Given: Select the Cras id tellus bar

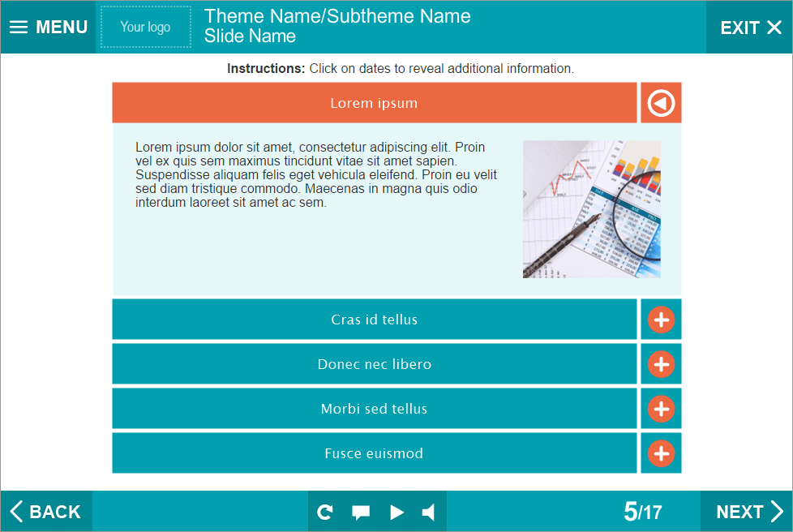Looking at the screenshot, I should (374, 320).
